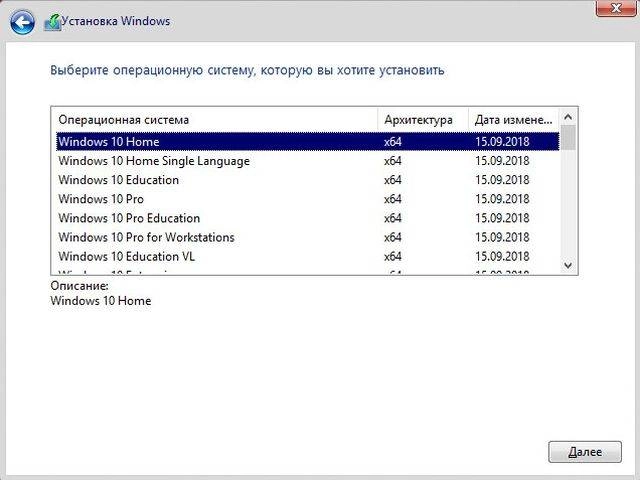The width and height of the screenshot is (640, 480).
Task: Click the Архитектура column header
Action: coord(423,120)
